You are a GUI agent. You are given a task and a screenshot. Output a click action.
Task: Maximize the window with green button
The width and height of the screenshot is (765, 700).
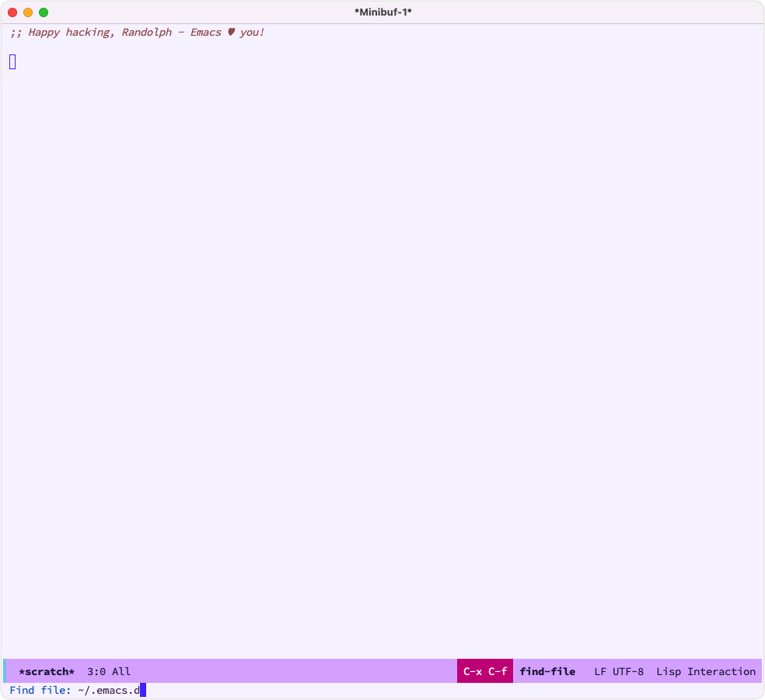tap(44, 12)
